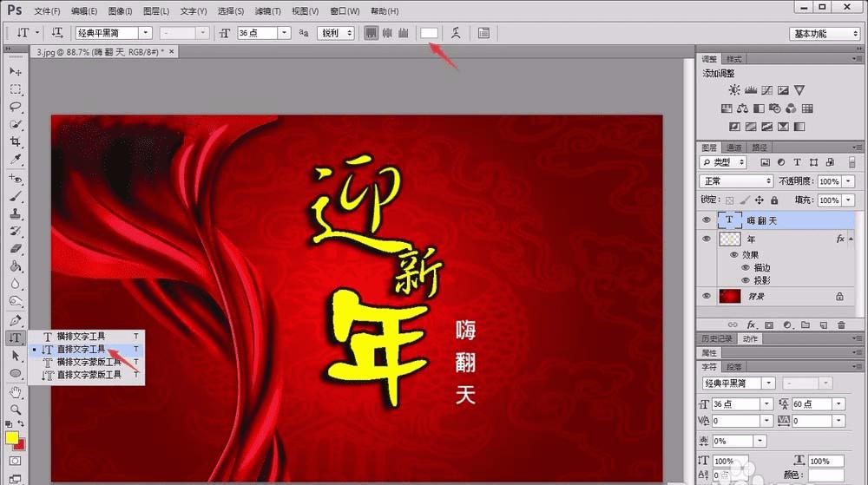
Task: Add Brightness/Contrast adjustment
Action: 734,90
